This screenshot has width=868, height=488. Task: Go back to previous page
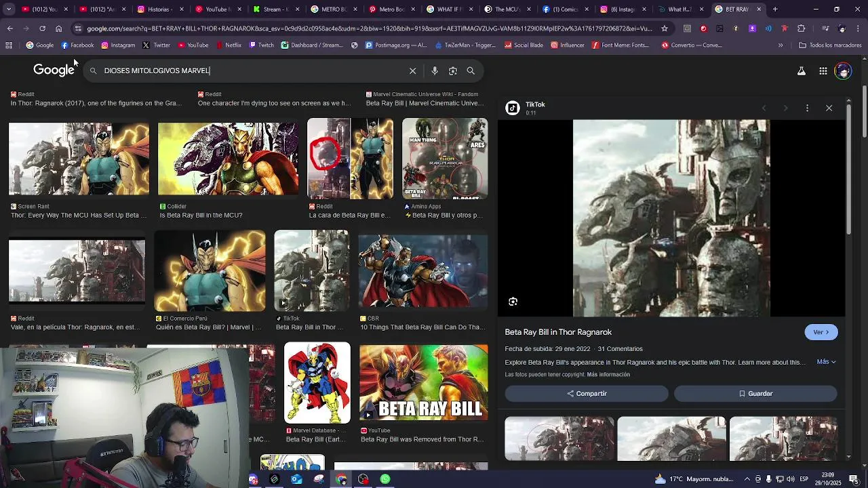tap(9, 28)
